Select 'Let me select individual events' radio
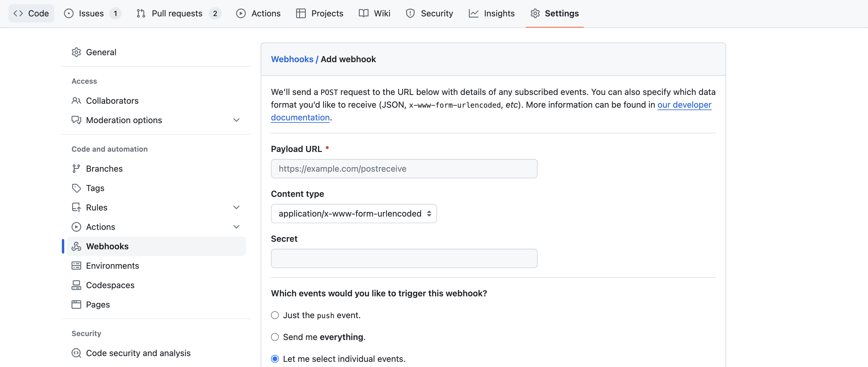Viewport: 868px width, 367px height. click(275, 359)
